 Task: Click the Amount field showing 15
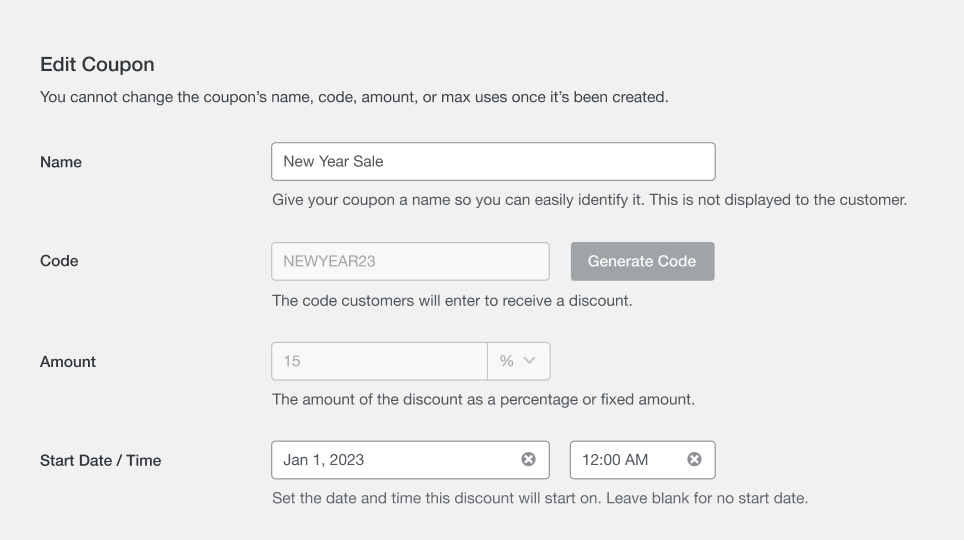[x=379, y=362]
